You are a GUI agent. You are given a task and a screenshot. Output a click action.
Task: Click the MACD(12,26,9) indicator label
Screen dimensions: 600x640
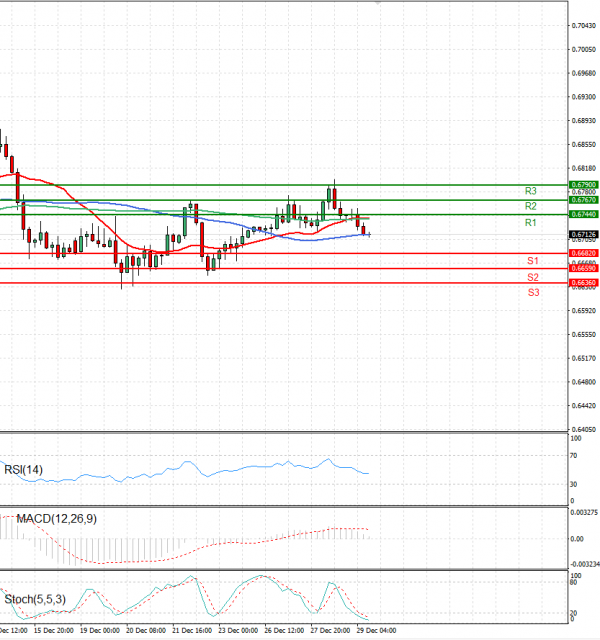(x=56, y=519)
